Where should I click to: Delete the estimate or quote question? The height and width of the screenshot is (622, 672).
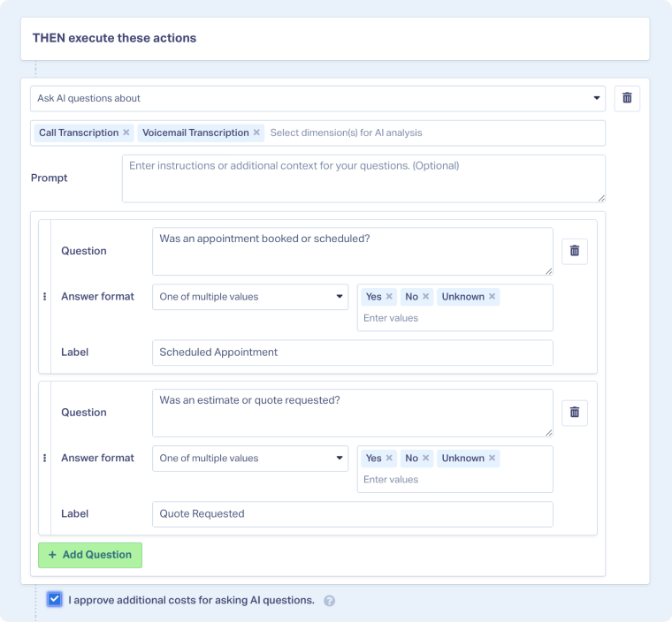(574, 413)
